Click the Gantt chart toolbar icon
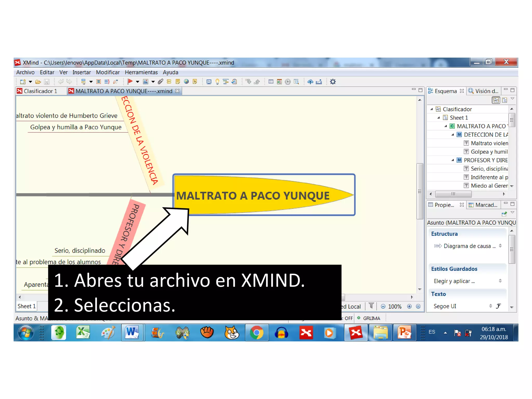532x399 pixels. 226,82
